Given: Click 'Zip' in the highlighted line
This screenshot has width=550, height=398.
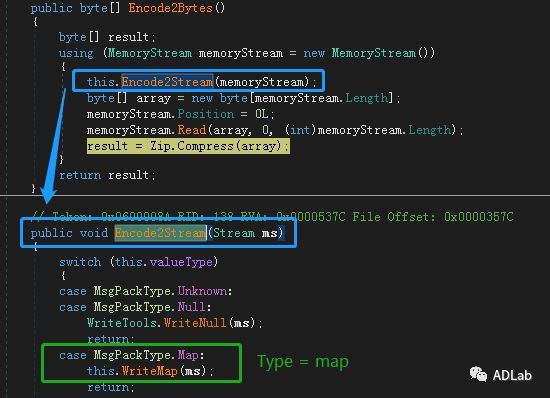Looking at the screenshot, I should pos(161,146).
